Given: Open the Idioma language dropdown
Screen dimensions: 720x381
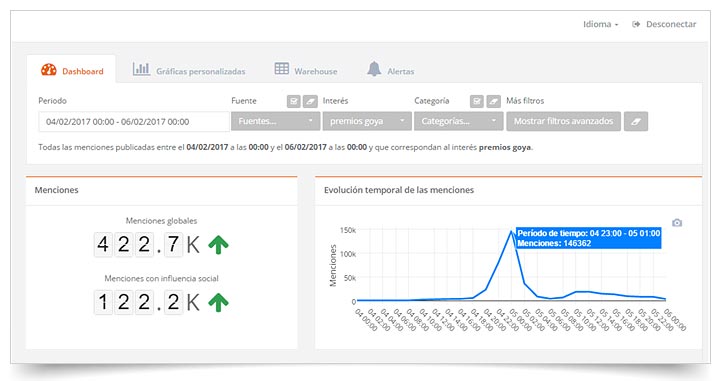Looking at the screenshot, I should click(x=601, y=24).
